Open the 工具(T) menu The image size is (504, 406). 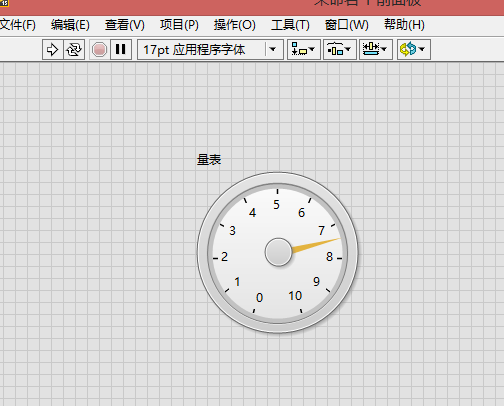pyautogui.click(x=290, y=25)
